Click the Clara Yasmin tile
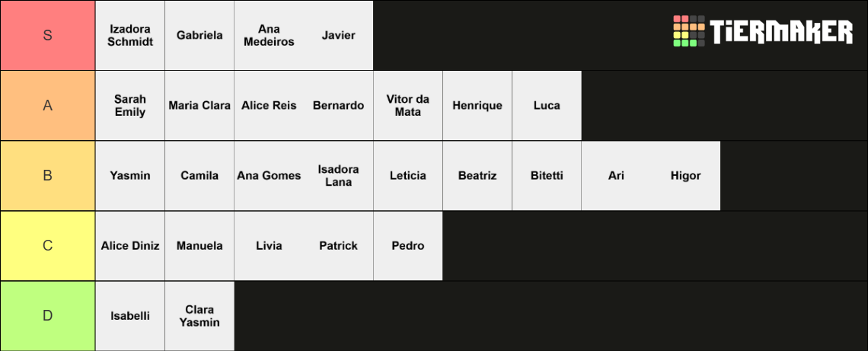This screenshot has width=868, height=351. [x=199, y=316]
